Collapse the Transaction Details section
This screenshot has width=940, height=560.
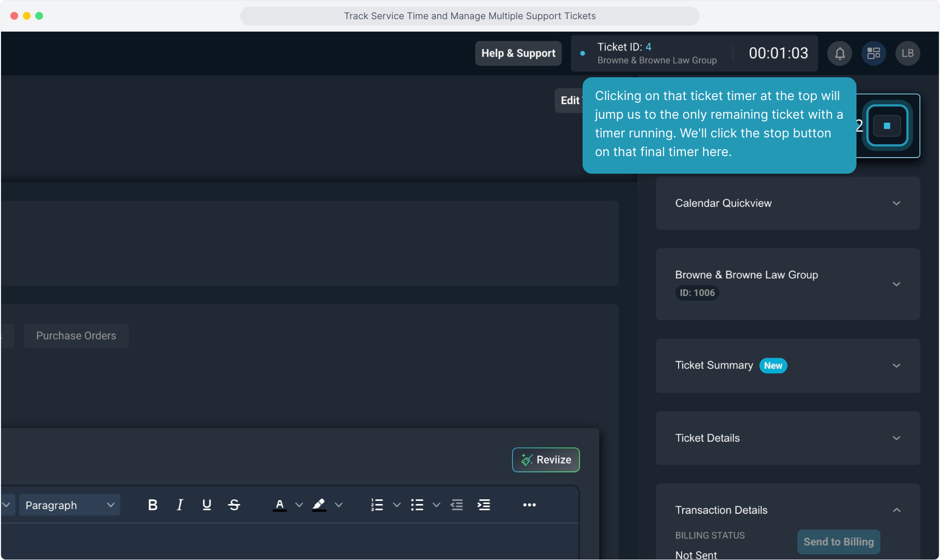coord(896,510)
